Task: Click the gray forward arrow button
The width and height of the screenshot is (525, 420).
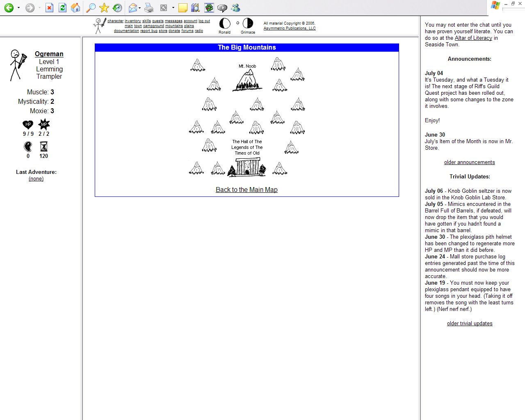Action: (30, 8)
